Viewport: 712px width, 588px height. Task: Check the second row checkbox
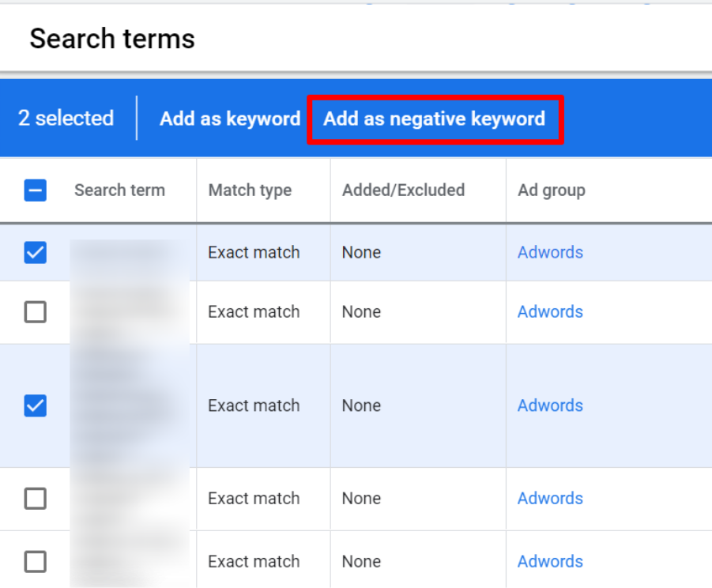pos(34,312)
